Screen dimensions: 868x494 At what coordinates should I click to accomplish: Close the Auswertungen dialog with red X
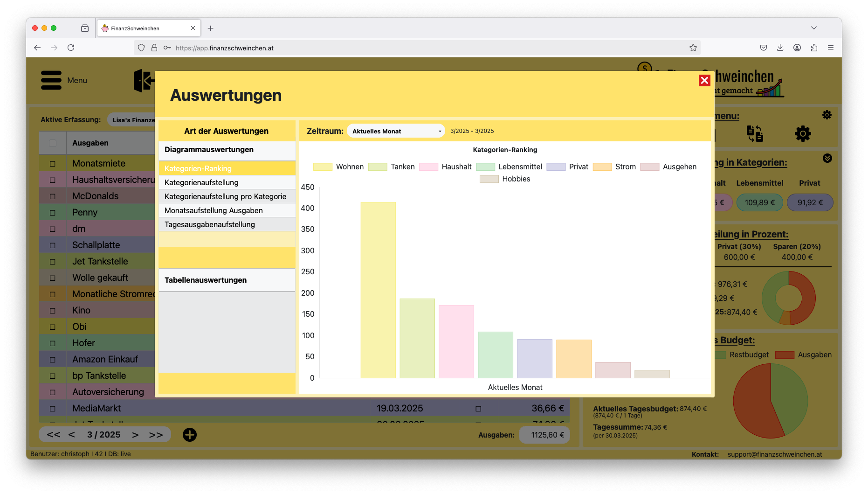tap(704, 81)
